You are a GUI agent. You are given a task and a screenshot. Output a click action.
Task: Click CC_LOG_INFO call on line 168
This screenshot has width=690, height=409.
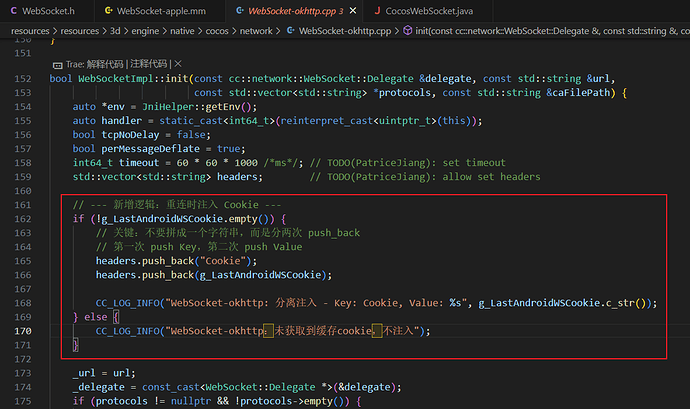click(x=376, y=303)
